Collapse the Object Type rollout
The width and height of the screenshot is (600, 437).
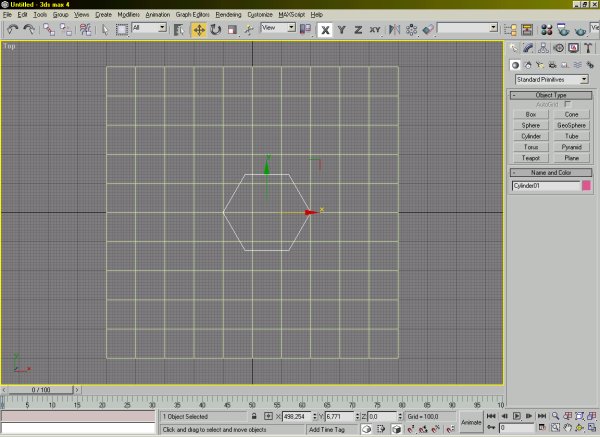(551, 95)
